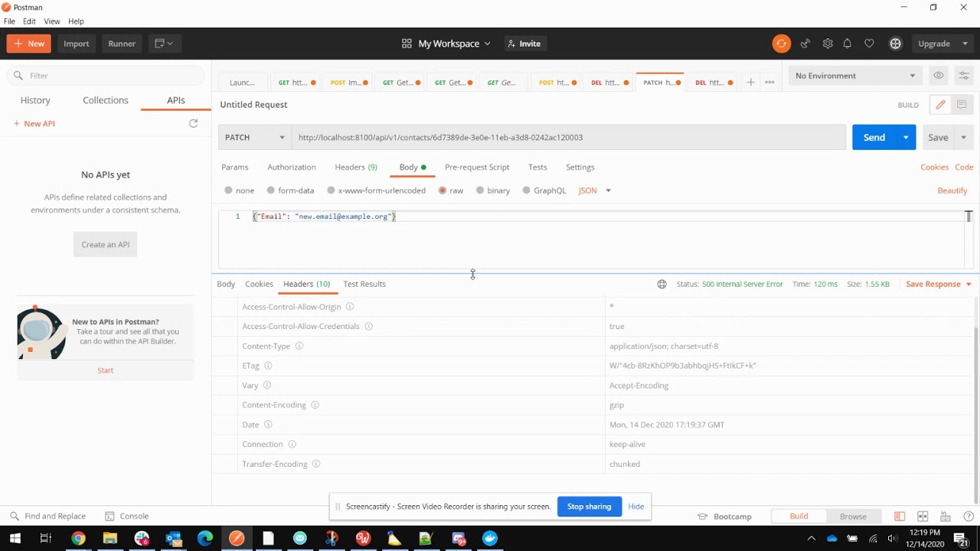Image resolution: width=980 pixels, height=551 pixels.
Task: Click info icon next to Content-Type
Action: 299,346
